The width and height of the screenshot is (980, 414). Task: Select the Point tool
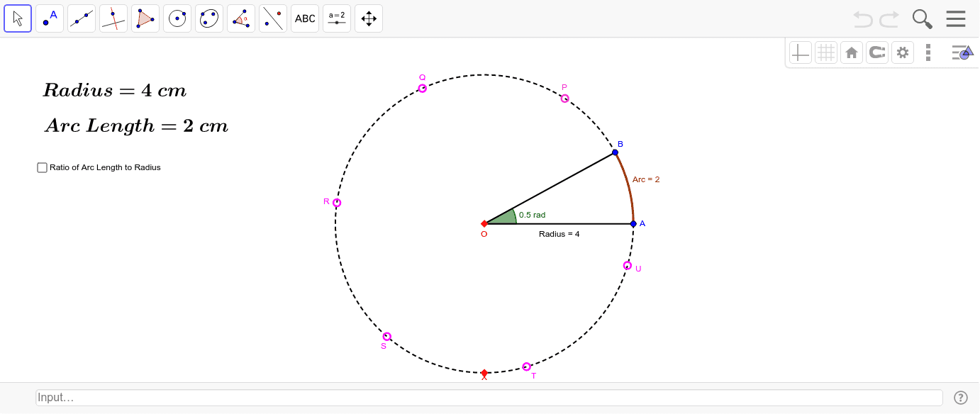click(50, 18)
